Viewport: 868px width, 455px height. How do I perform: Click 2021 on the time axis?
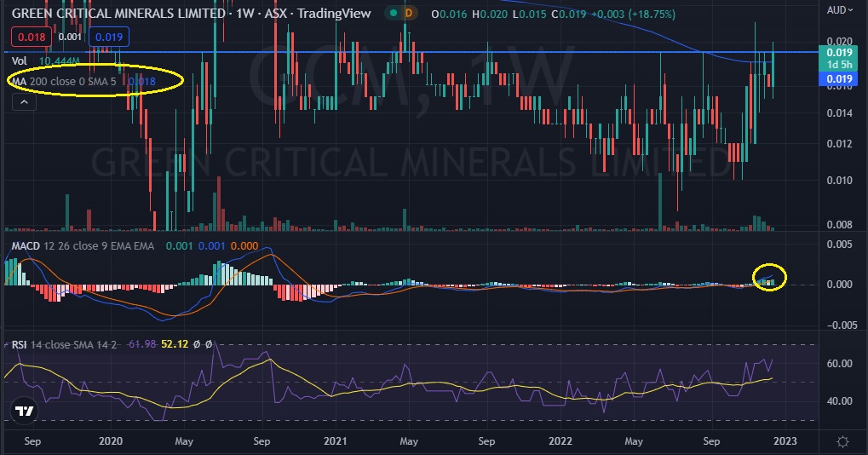pos(335,441)
